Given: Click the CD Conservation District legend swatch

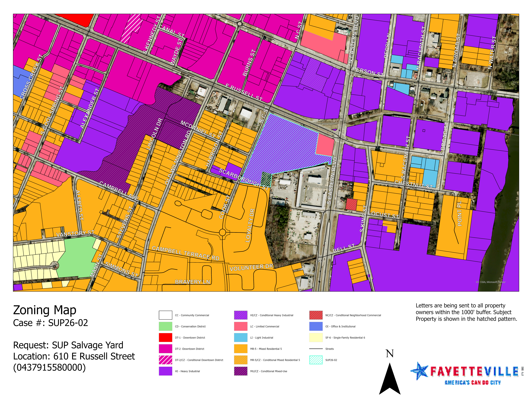Looking at the screenshot, I should pos(165,326).
